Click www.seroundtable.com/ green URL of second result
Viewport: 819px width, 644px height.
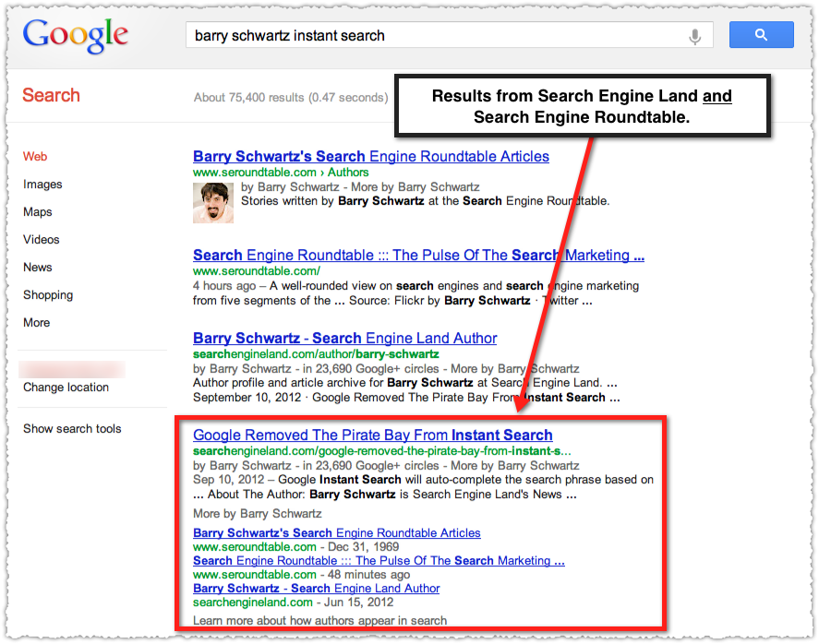pyautogui.click(x=257, y=271)
